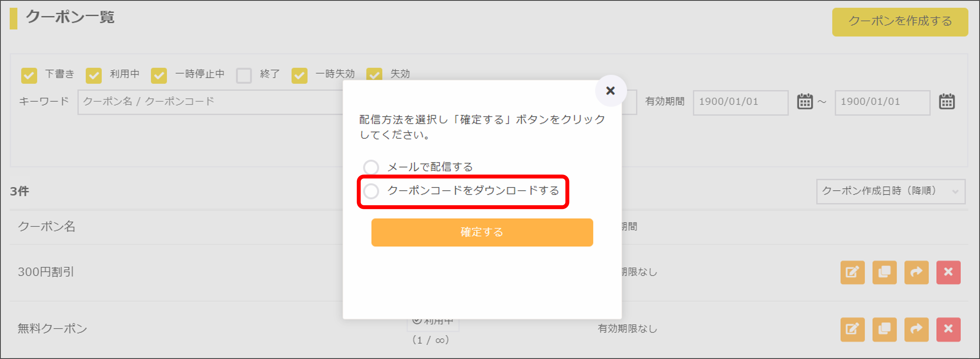Click the end date input field

[x=882, y=102]
